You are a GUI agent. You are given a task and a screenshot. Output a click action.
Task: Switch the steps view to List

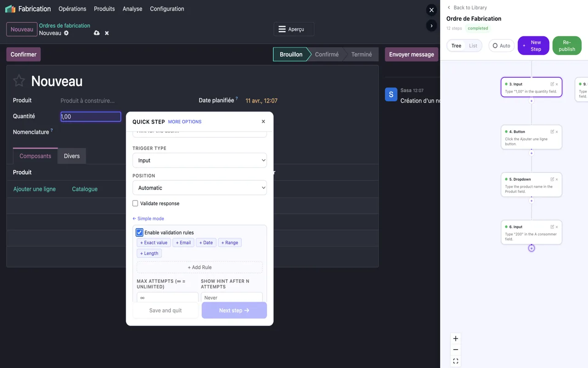click(x=473, y=46)
